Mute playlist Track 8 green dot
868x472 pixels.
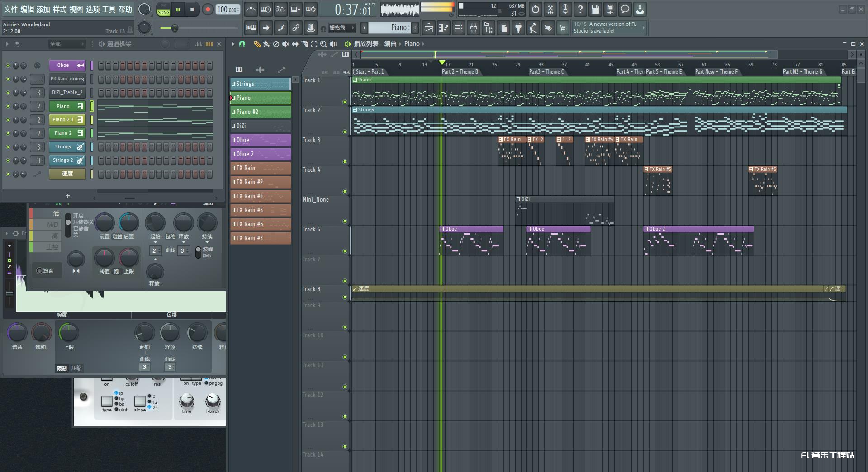click(x=345, y=297)
